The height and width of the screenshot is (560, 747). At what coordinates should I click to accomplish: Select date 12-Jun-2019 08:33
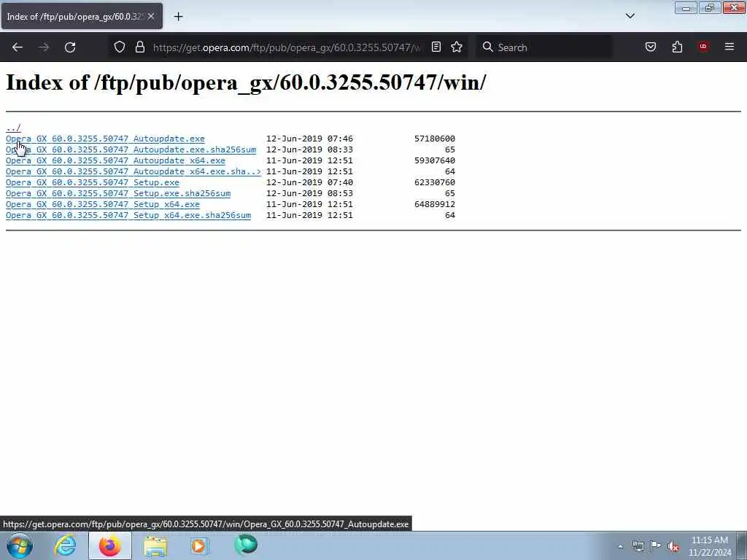click(309, 149)
